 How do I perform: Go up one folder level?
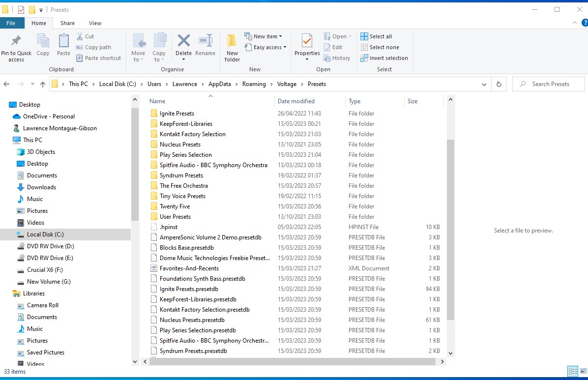(x=43, y=84)
